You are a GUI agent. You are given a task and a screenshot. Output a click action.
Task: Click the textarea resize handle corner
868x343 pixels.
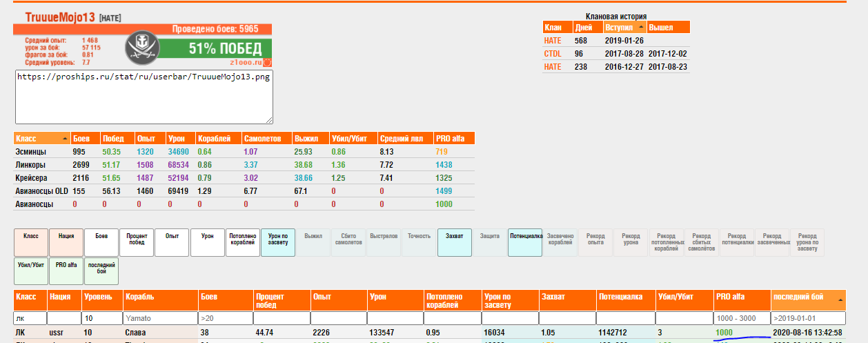tap(269, 119)
